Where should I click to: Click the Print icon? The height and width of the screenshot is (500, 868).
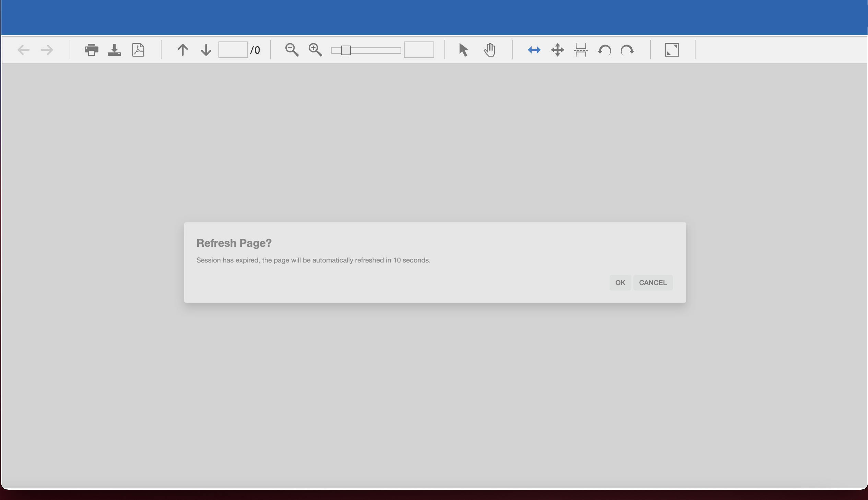(92, 50)
